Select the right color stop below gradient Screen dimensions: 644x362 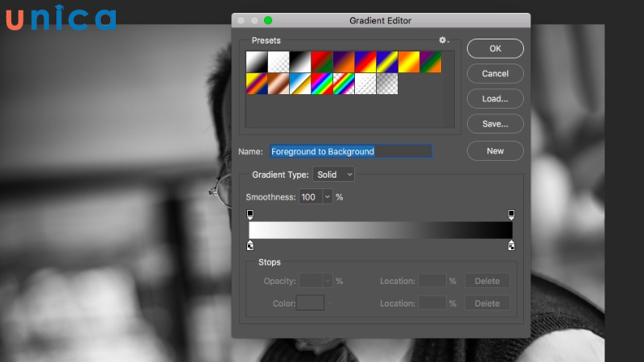click(511, 245)
